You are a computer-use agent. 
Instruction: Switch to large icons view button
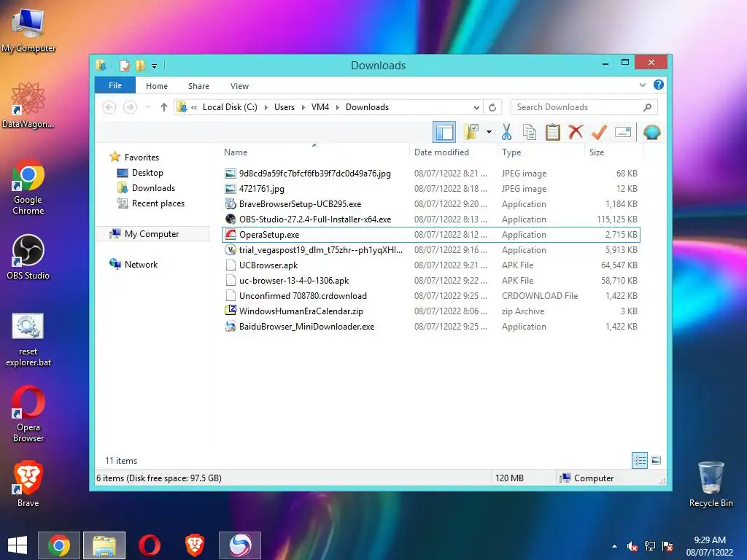[656, 460]
